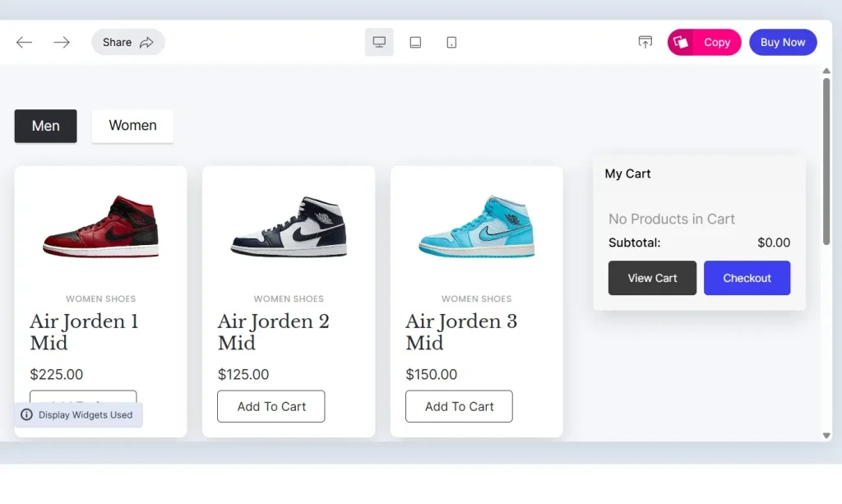Viewport: 842px width, 504px height.
Task: Open the Air Jorden 2 Mid title
Action: click(273, 331)
